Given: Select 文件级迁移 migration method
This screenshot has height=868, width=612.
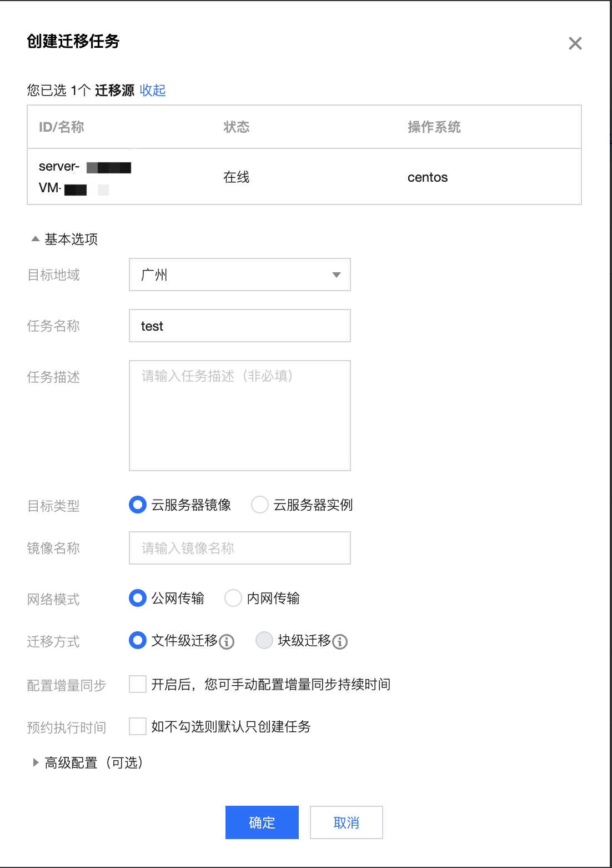Looking at the screenshot, I should click(x=138, y=641).
